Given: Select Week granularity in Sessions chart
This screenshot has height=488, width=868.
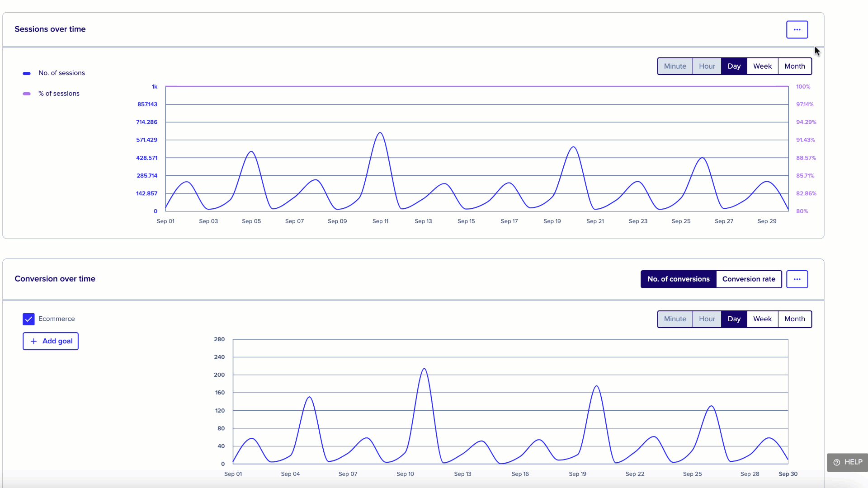Looking at the screenshot, I should [x=763, y=66].
